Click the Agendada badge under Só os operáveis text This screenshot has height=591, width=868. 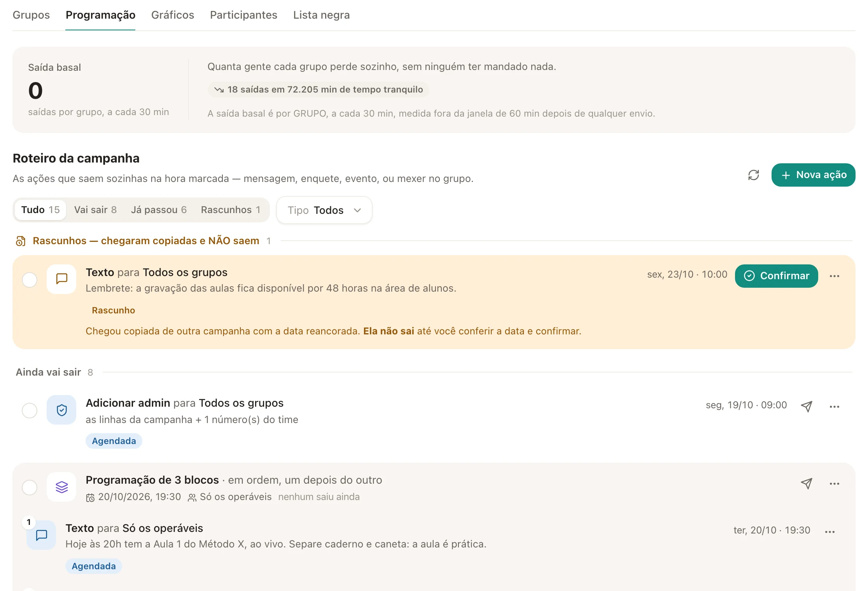coord(94,567)
